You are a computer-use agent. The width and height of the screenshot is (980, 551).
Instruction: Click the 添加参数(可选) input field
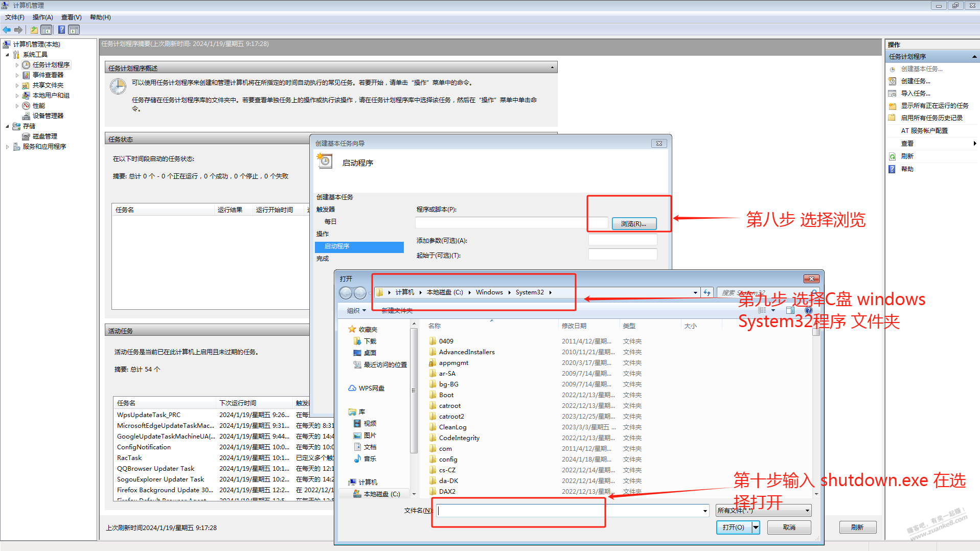pos(623,239)
